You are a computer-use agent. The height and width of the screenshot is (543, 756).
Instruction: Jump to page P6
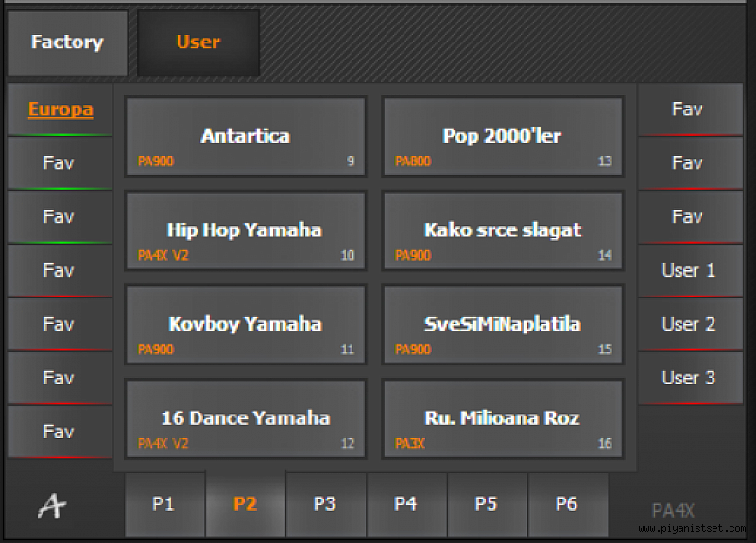(x=568, y=504)
